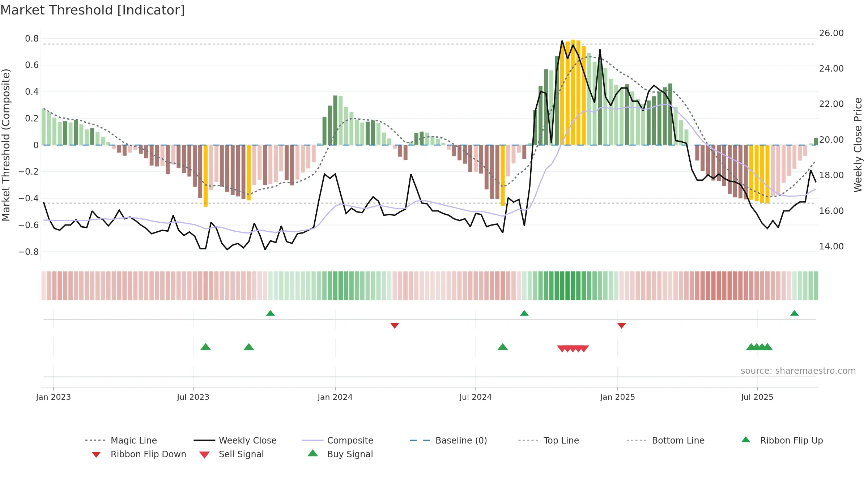Click the Weekly Close Price axis title
The height and width of the screenshot is (488, 868).
coord(858,145)
